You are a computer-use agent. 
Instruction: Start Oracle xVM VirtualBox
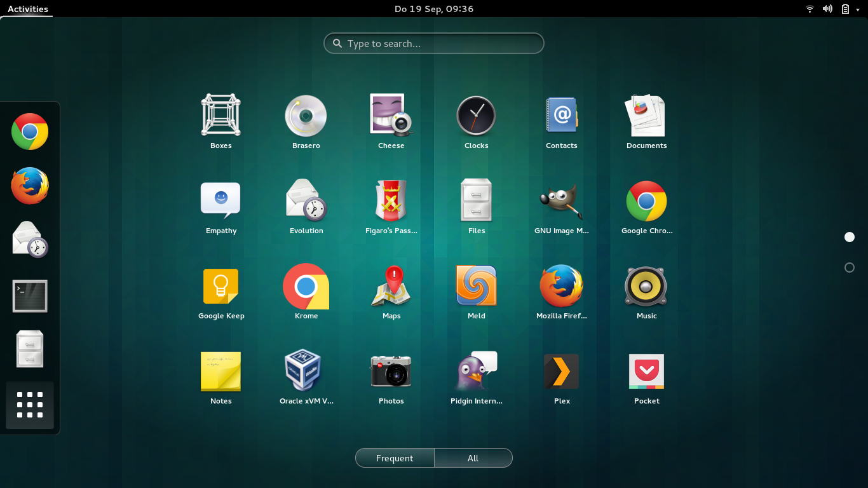(306, 370)
